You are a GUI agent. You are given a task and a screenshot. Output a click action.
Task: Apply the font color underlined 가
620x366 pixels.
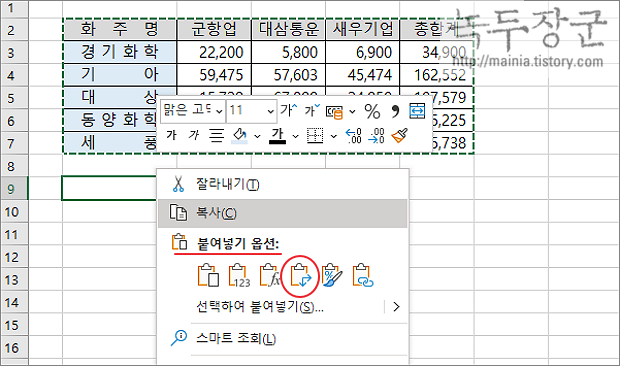[278, 136]
